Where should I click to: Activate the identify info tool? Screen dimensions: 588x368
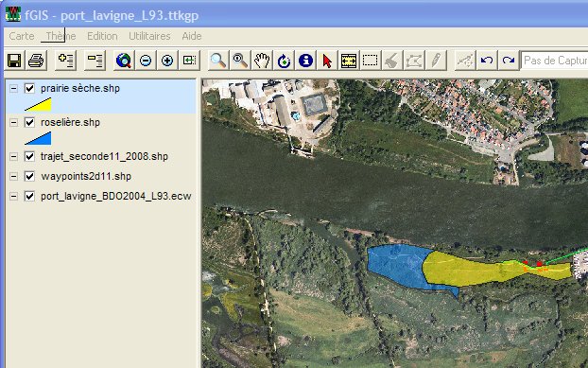305,61
